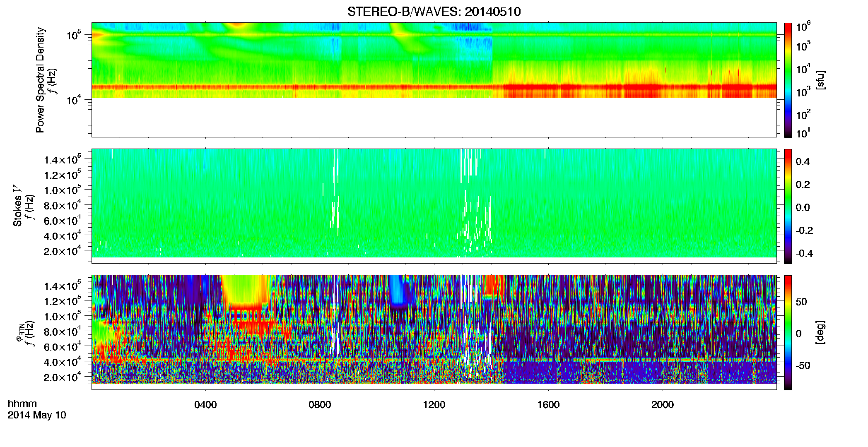Click the Power Spectral Density spectrogram panel

pyautogui.click(x=434, y=80)
